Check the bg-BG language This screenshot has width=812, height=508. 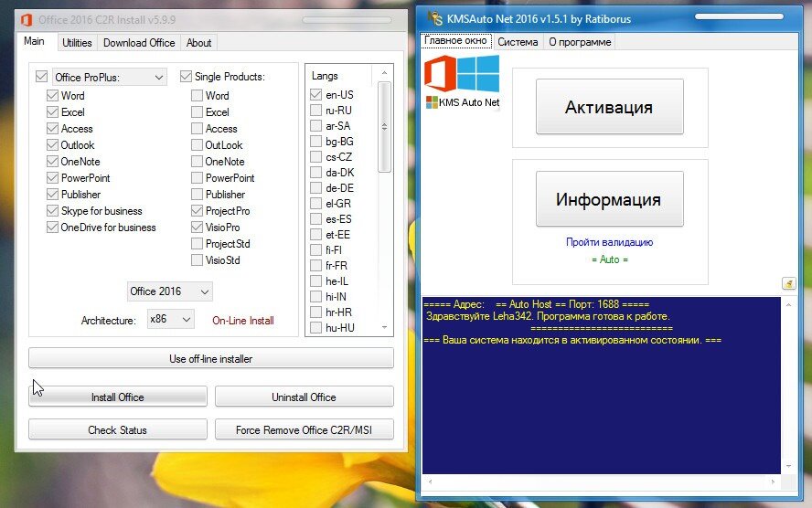pos(315,142)
